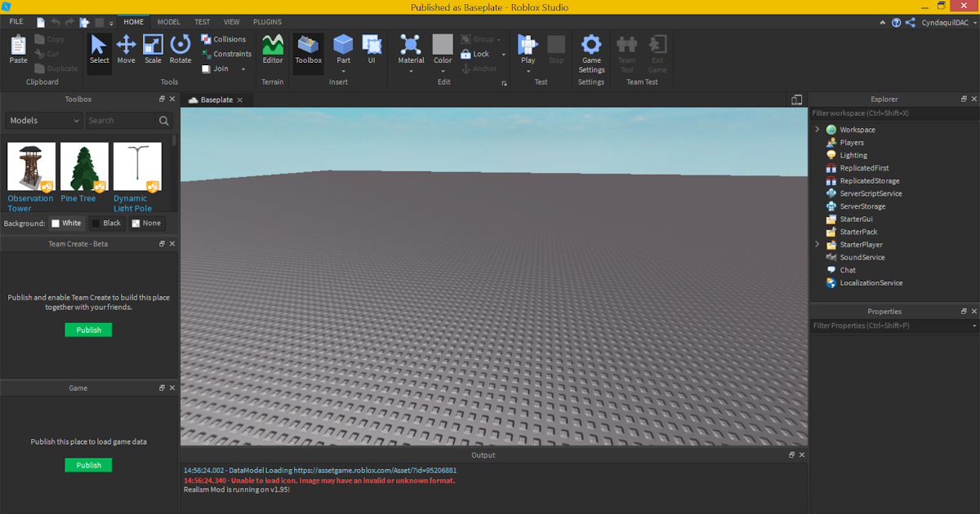Click the Filter Properties field
The width and height of the screenshot is (980, 514).
pos(890,326)
